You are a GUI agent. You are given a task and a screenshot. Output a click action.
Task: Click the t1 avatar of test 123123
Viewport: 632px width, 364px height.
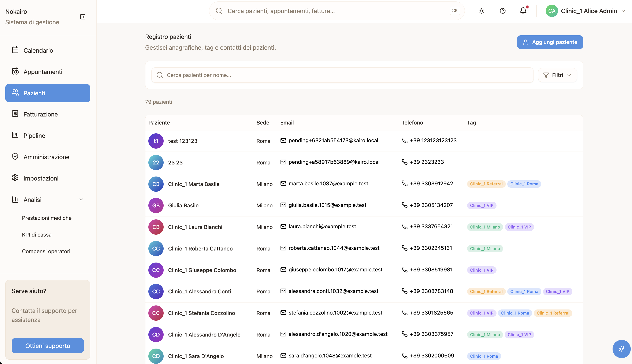(x=156, y=141)
